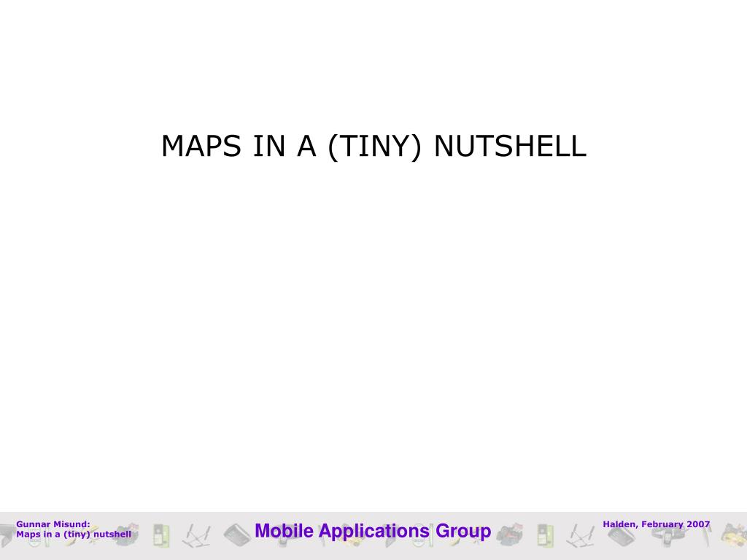This screenshot has height=560, width=747.
Task: Click the camera gear cluster icon near the date
Action: (x=510, y=536)
